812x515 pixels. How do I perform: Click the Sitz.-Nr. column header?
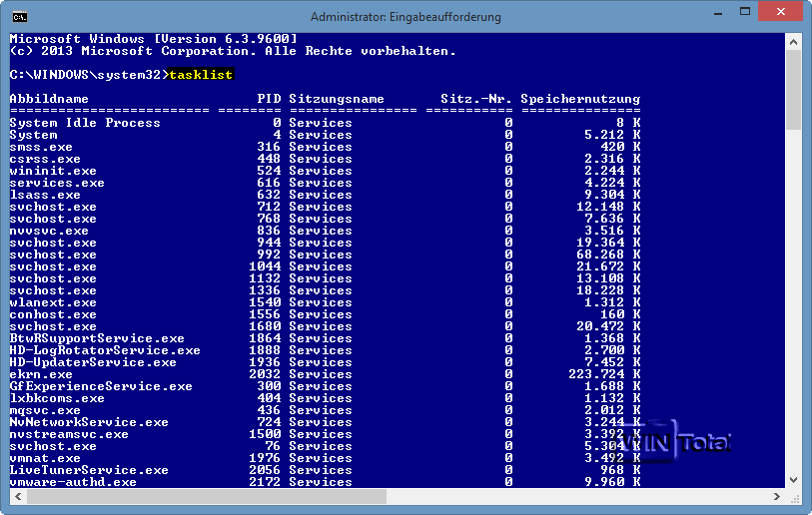click(x=476, y=99)
